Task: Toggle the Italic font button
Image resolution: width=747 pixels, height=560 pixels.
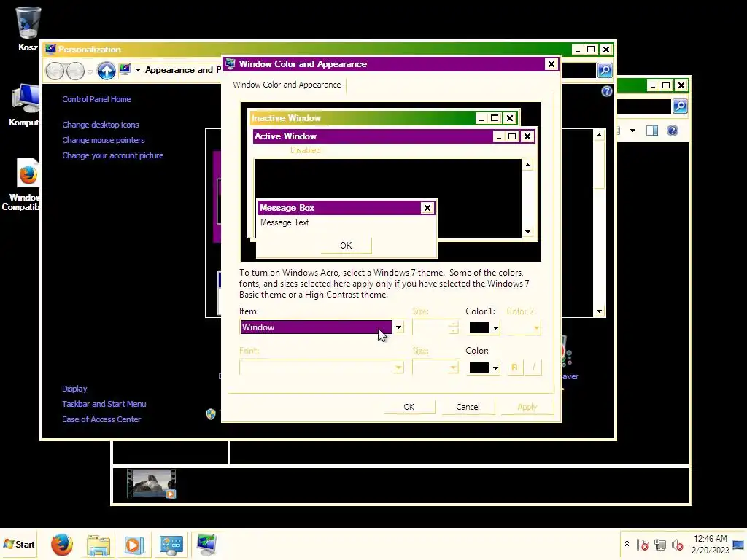Action: click(533, 367)
